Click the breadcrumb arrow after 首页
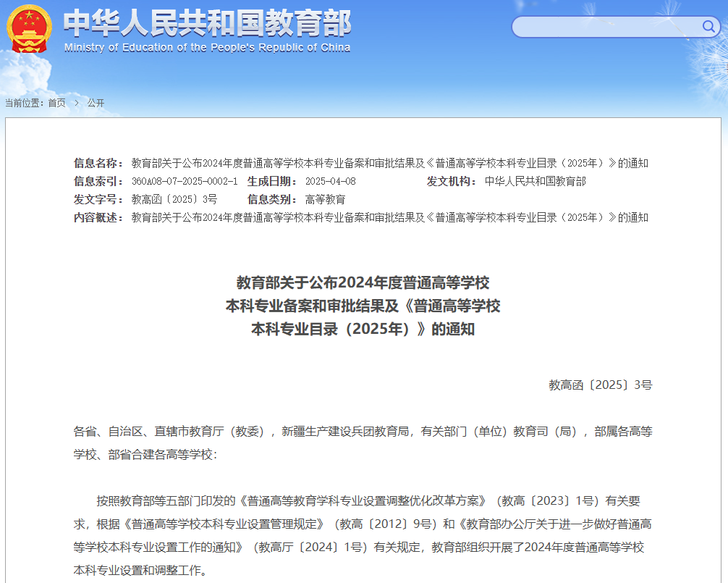The width and height of the screenshot is (728, 583). [76, 103]
